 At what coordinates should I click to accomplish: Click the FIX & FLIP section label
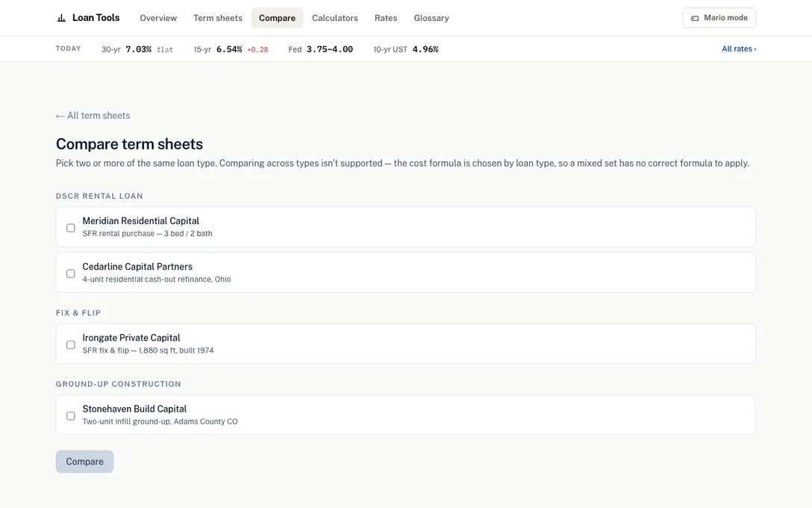[x=78, y=313]
